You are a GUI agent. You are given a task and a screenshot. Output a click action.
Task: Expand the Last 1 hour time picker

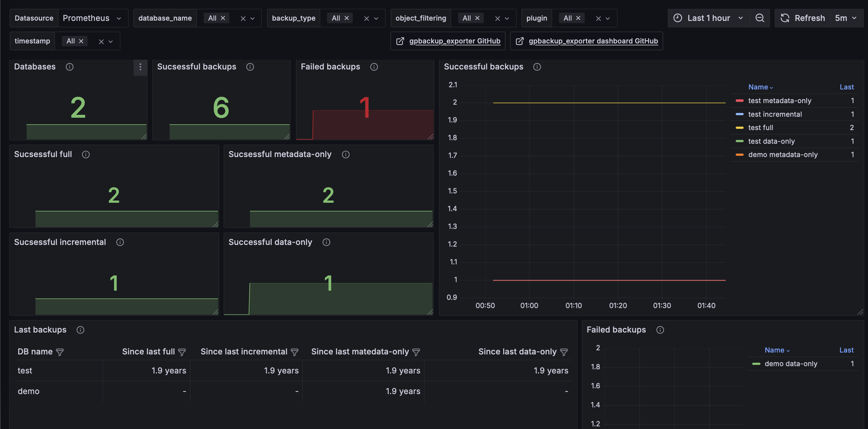708,18
